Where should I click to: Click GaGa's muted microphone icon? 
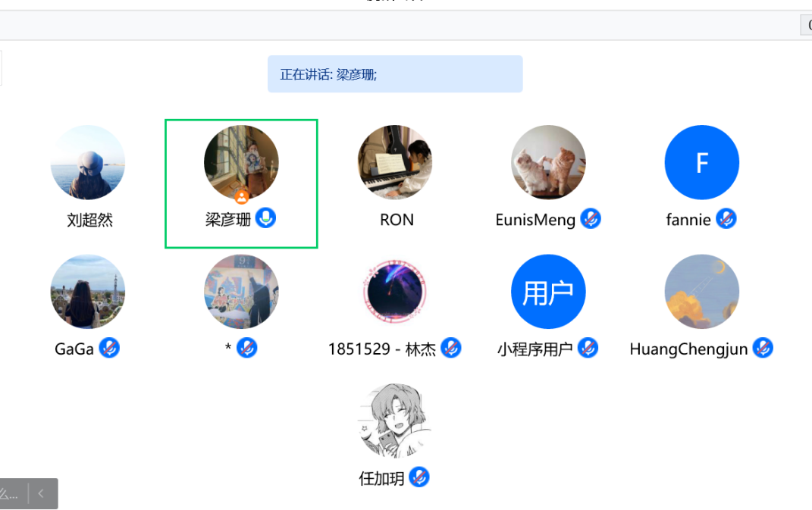(109, 349)
